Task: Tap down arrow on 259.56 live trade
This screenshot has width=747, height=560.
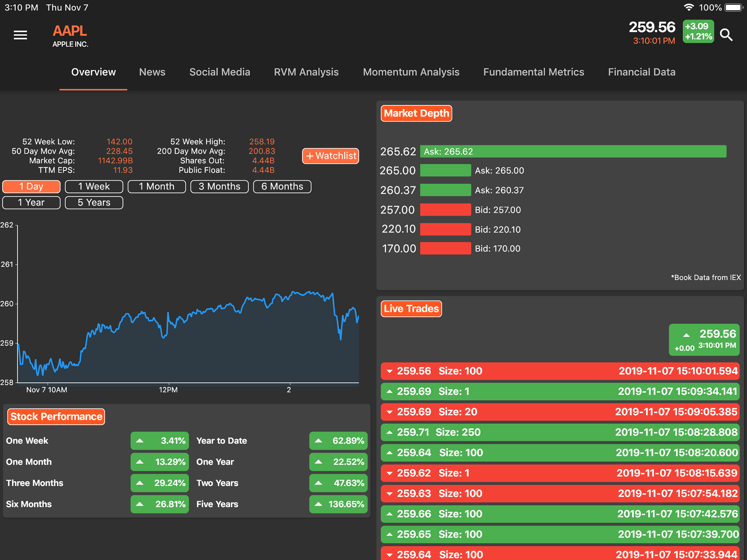Action: click(x=389, y=371)
